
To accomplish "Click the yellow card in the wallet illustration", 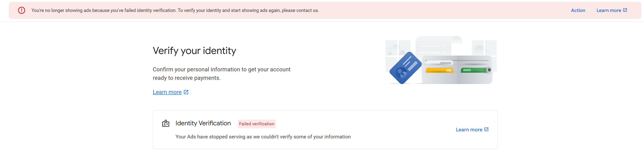I will (x=439, y=70).
